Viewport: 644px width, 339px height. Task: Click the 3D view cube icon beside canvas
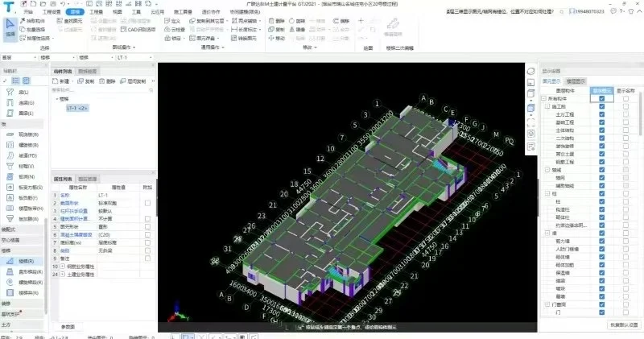click(x=531, y=108)
